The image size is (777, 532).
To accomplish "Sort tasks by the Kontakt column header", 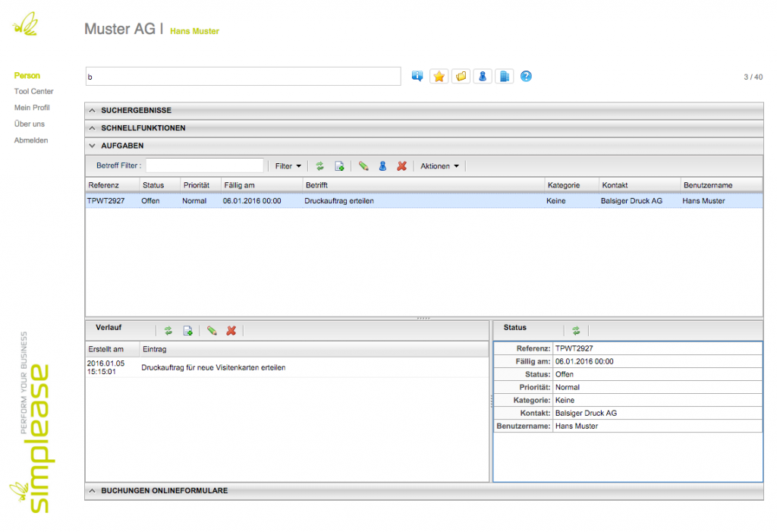I will (x=640, y=185).
